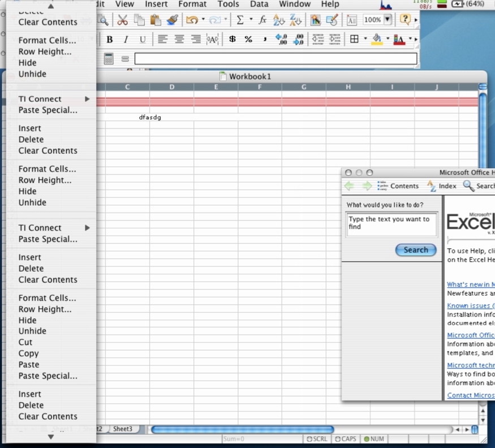Toggle Italic formatting
The width and height of the screenshot is (495, 448).
click(x=126, y=40)
